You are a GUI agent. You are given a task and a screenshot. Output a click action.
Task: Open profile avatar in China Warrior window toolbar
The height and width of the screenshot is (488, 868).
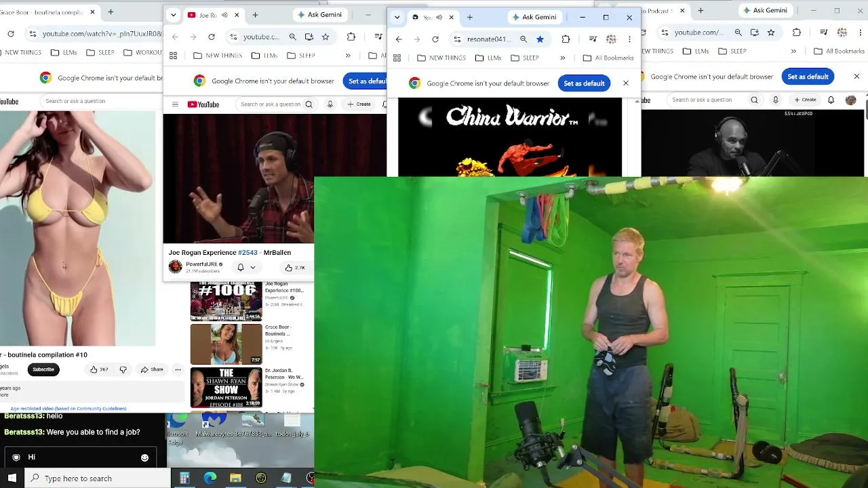pos(611,39)
